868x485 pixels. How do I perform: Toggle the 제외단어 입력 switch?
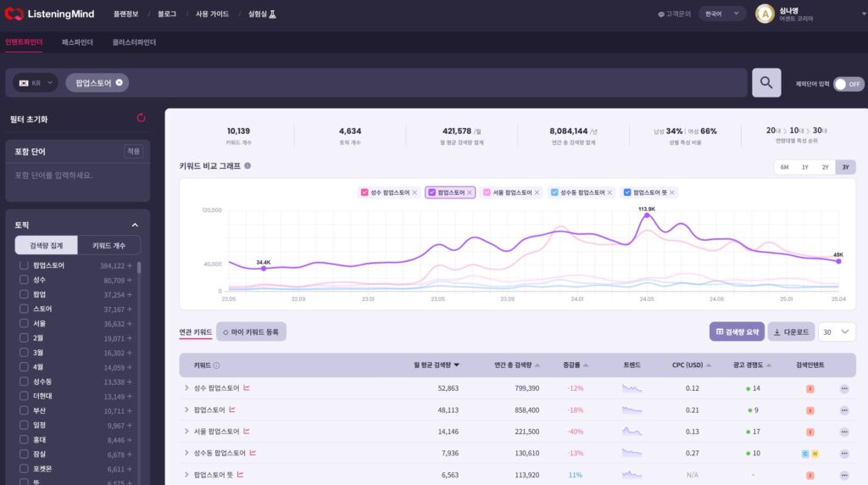pyautogui.click(x=848, y=84)
